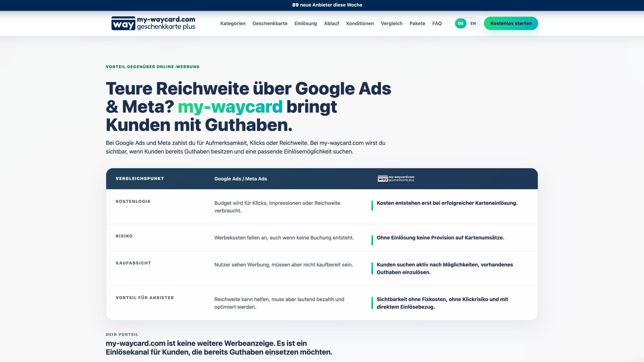
Task: Select the Vergleich nav item
Action: point(391,23)
